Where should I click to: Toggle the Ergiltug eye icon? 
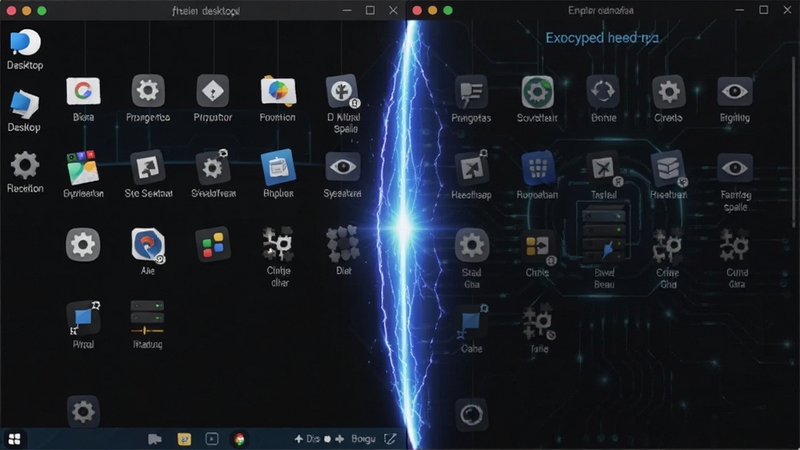tap(735, 92)
